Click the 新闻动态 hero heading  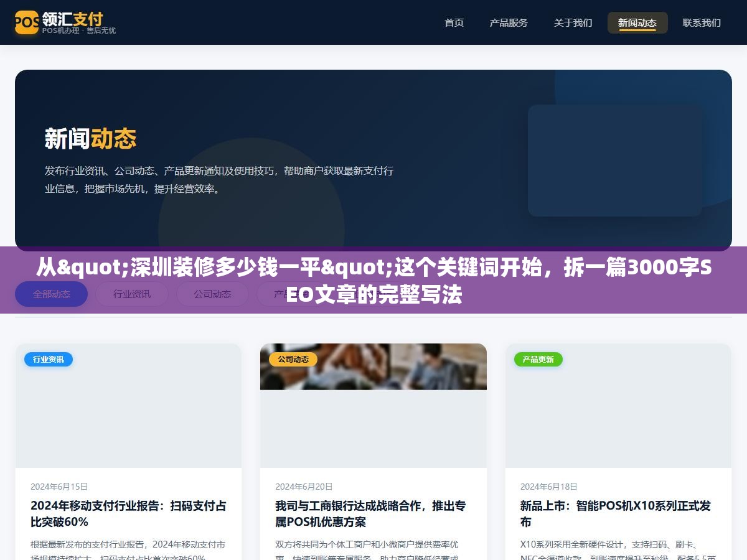[x=90, y=138]
